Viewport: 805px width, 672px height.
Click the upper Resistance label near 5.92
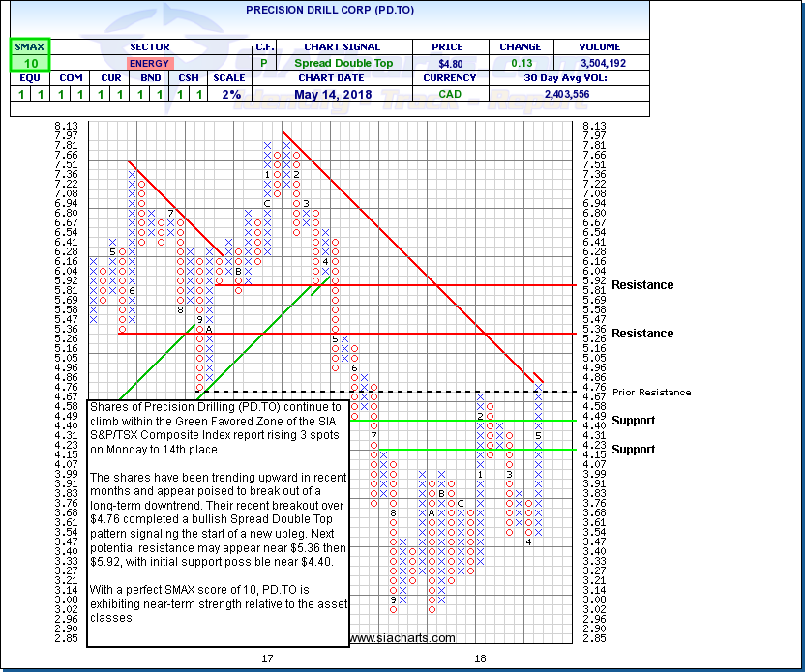(642, 285)
